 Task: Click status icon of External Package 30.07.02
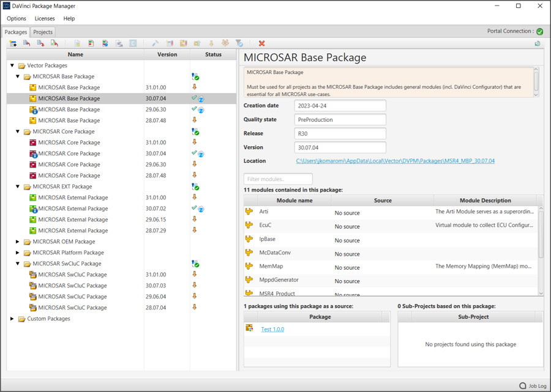coord(198,209)
